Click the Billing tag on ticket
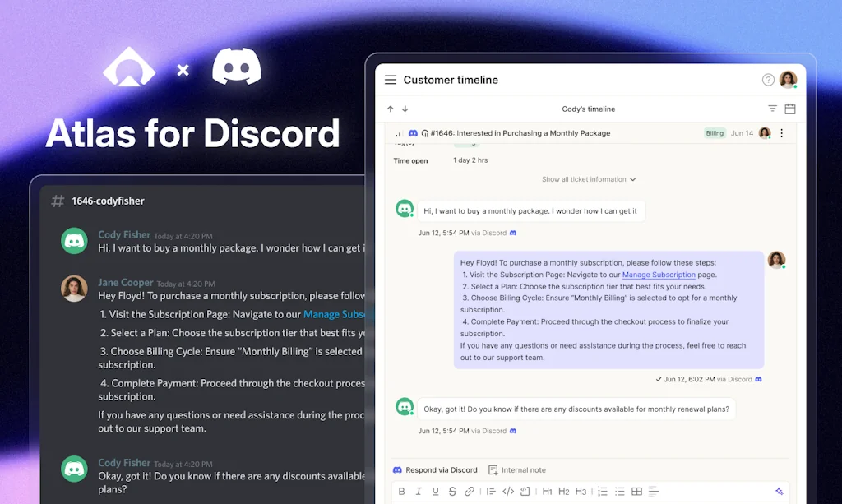842x504 pixels. click(x=715, y=133)
